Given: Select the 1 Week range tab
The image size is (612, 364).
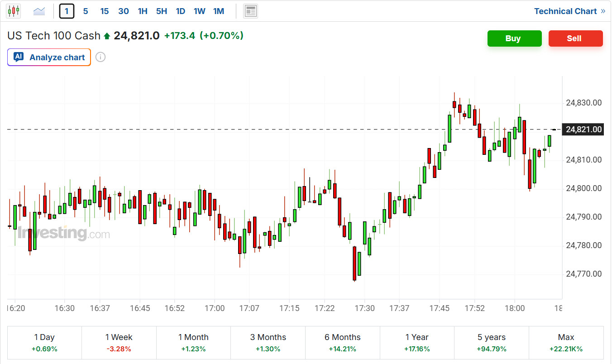Looking at the screenshot, I should tap(119, 343).
